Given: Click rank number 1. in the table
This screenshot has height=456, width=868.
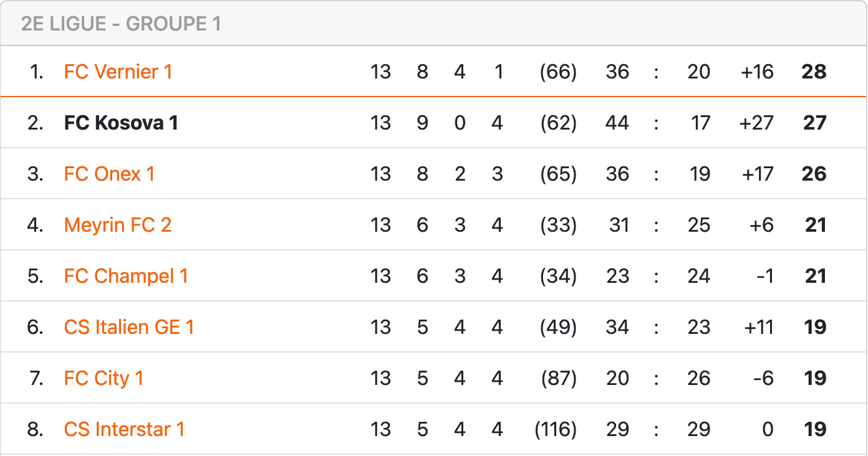Looking at the screenshot, I should pyautogui.click(x=37, y=72).
